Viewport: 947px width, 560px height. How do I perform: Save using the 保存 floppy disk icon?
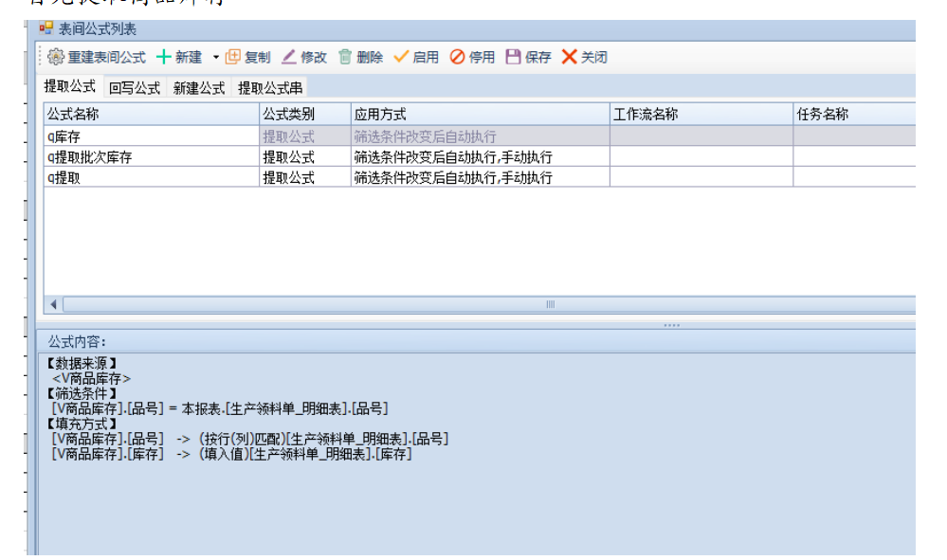click(x=513, y=57)
